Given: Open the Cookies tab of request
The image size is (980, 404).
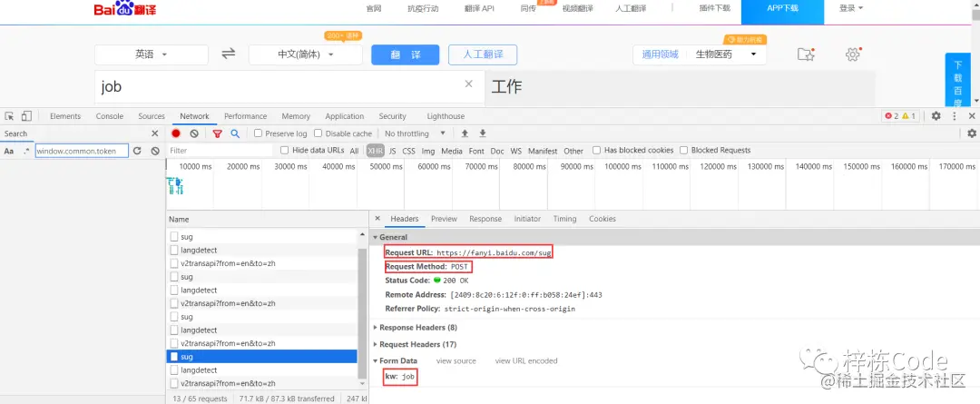Looking at the screenshot, I should [603, 219].
